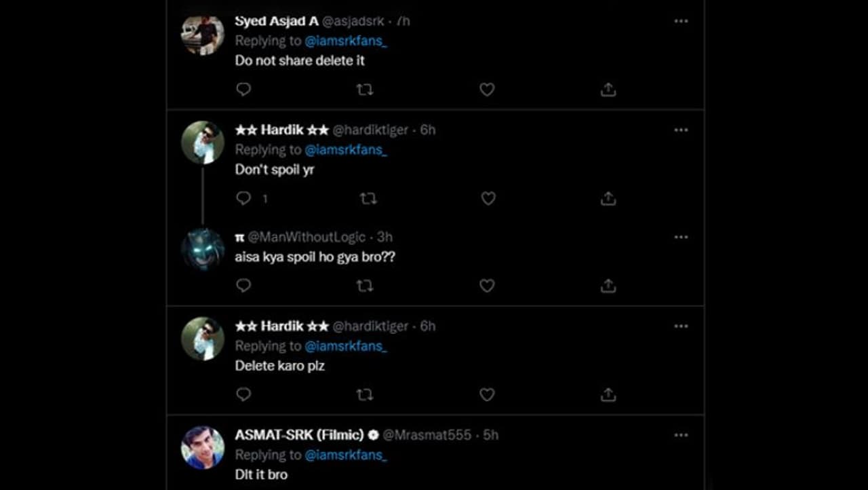Open @iamsrkfans_ link in Syed Asjad's reply

coord(346,41)
